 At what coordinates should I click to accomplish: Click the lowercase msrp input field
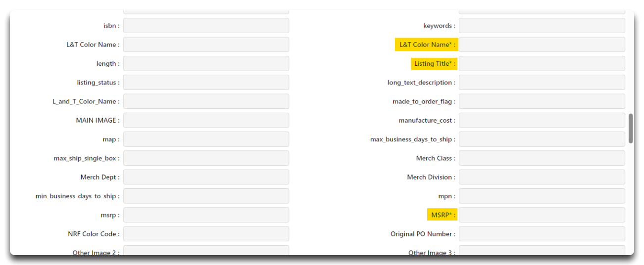click(206, 215)
